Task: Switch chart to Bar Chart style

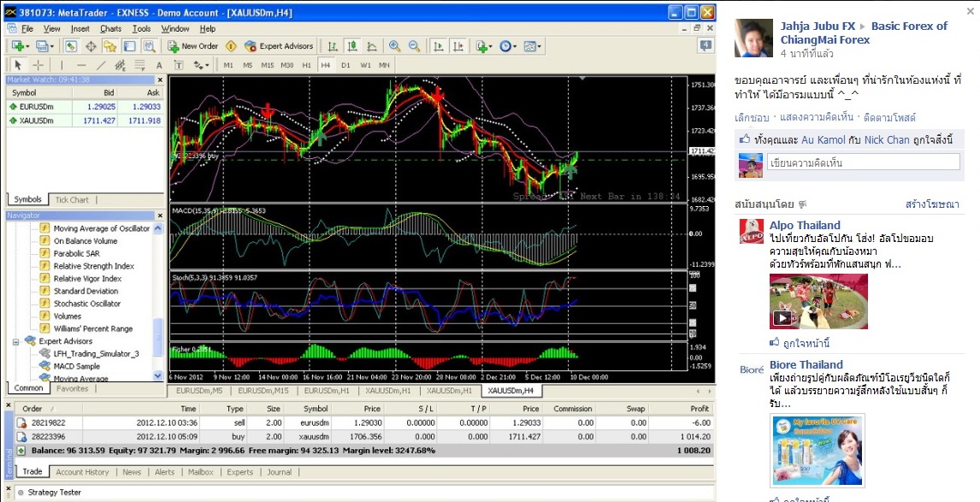Action: (x=333, y=46)
